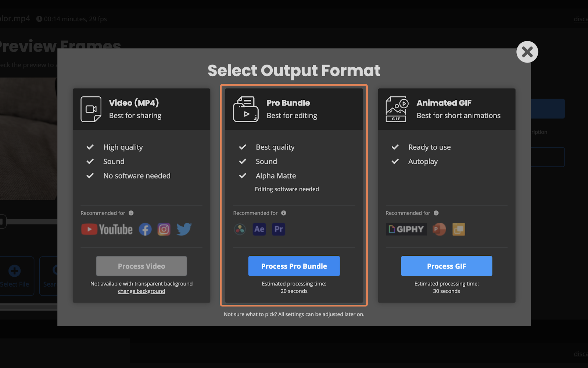Click 'Best for short animations' subtitle

pos(459,116)
